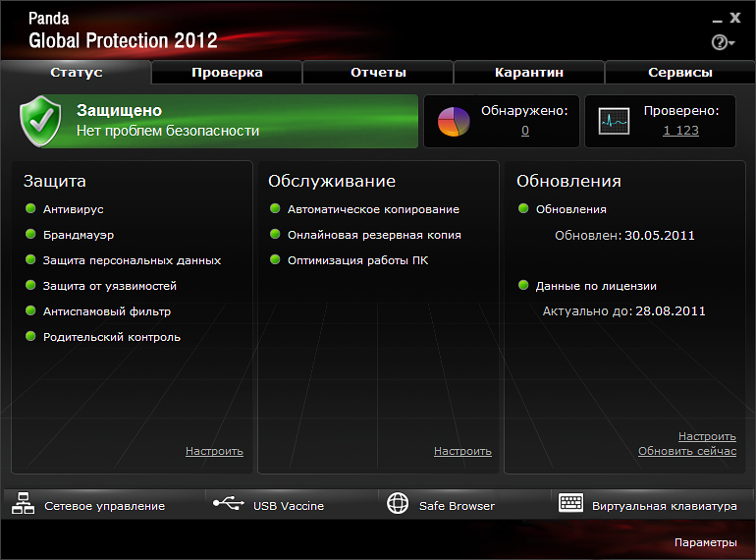Close the Panda Global Protection window
This screenshot has height=560, width=756.
(x=735, y=18)
